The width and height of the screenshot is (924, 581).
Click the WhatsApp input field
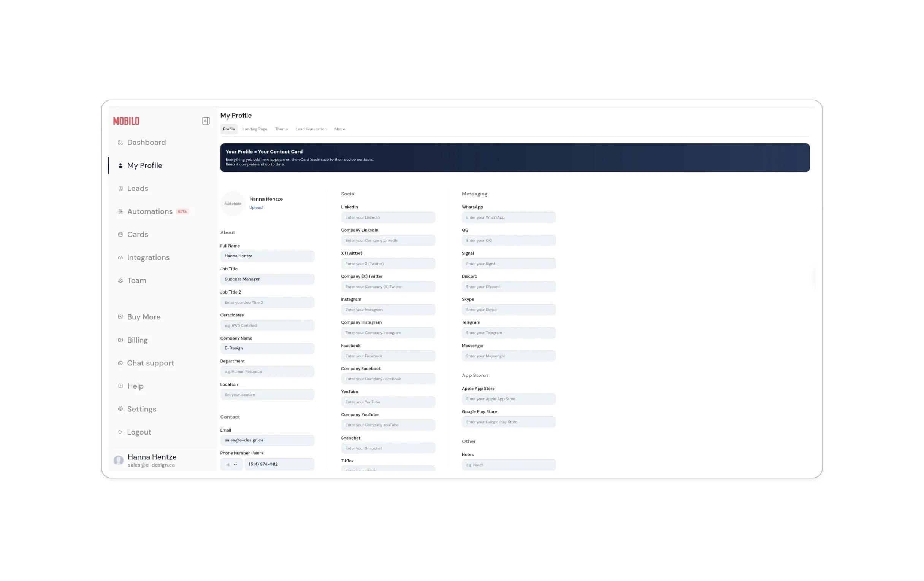[x=509, y=217]
